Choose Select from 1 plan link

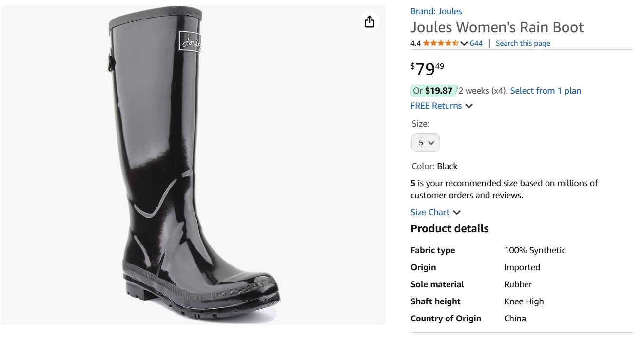click(x=546, y=91)
